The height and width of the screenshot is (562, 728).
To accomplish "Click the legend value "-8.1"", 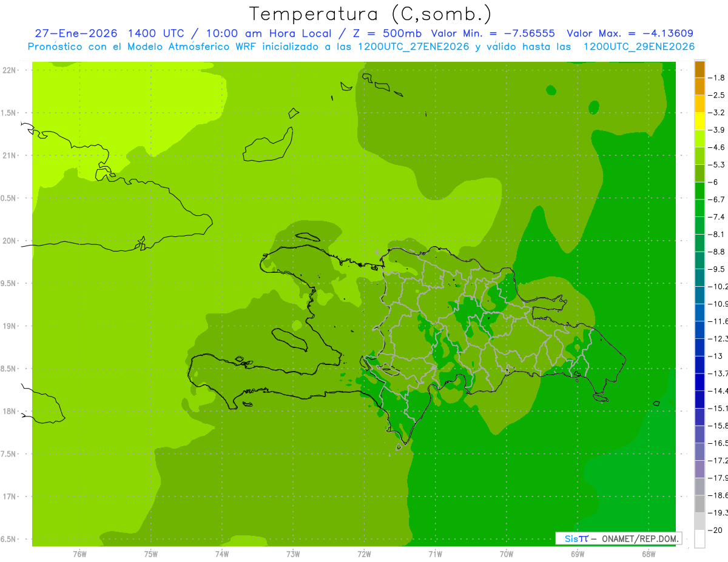I will point(716,234).
